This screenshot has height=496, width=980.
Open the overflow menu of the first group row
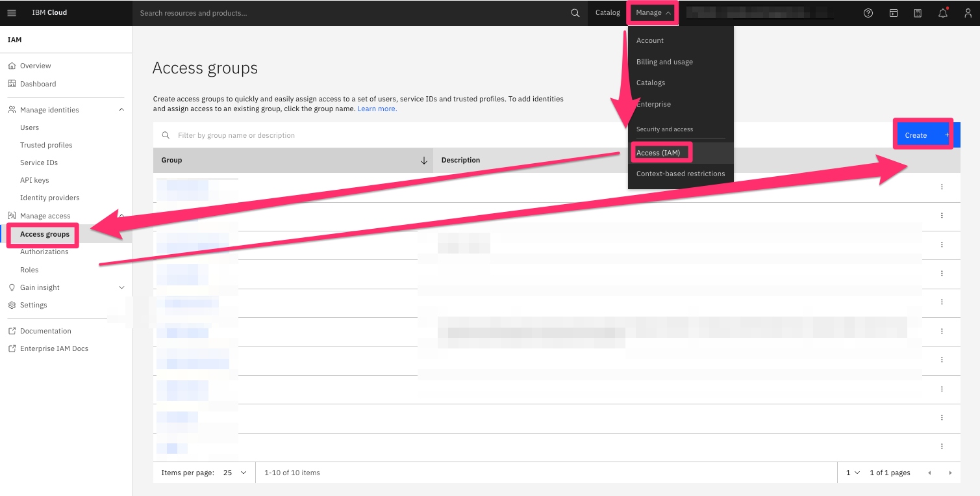pos(942,187)
